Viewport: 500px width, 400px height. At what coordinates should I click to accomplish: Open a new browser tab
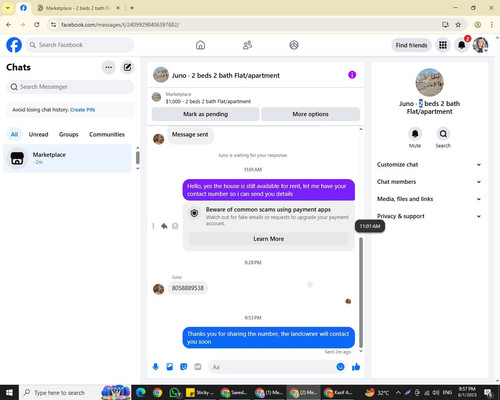click(132, 8)
